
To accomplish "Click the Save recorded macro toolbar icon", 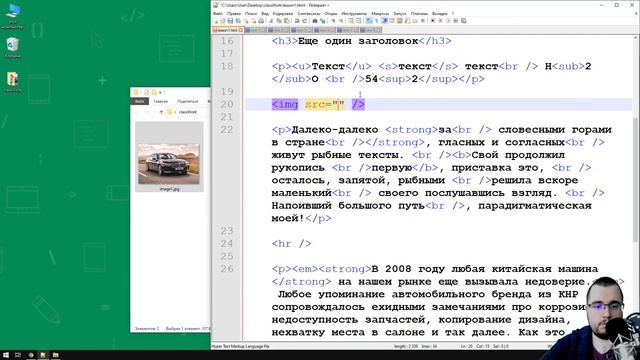I will click(463, 20).
